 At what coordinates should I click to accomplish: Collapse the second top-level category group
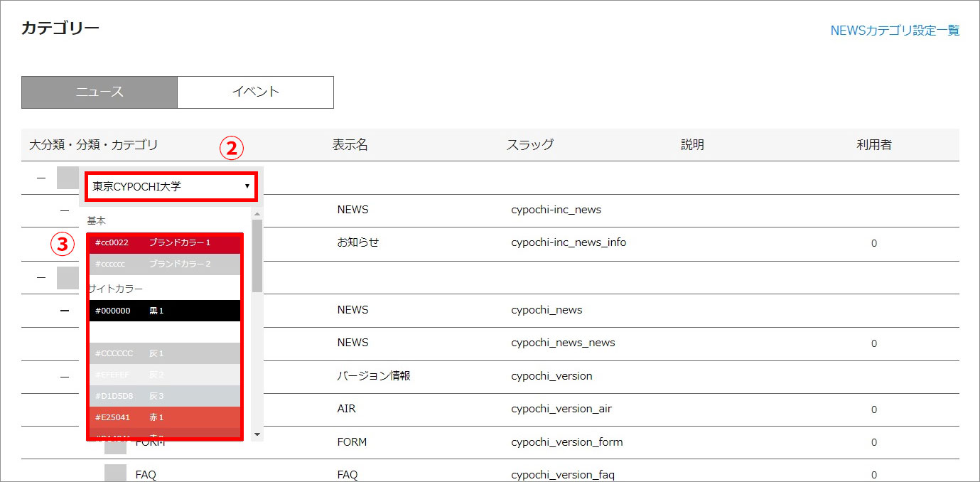41,277
